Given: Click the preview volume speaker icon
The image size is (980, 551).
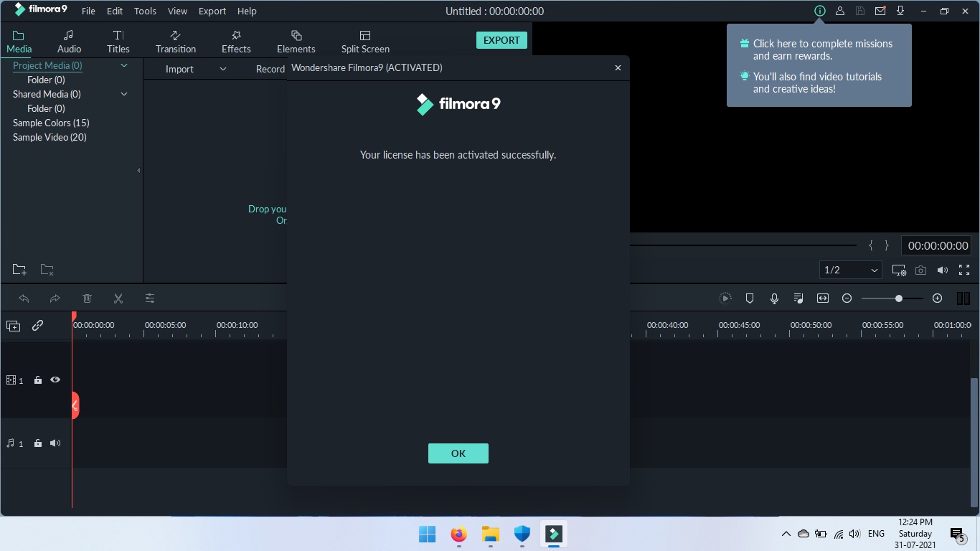Looking at the screenshot, I should click(x=943, y=270).
